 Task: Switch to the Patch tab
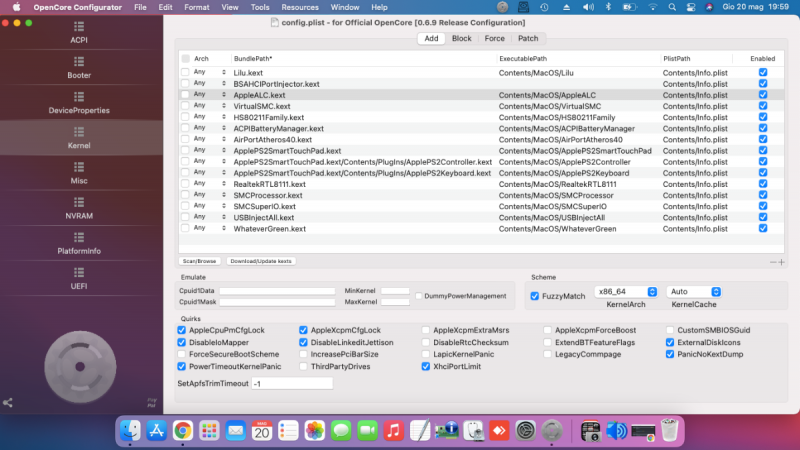(528, 38)
